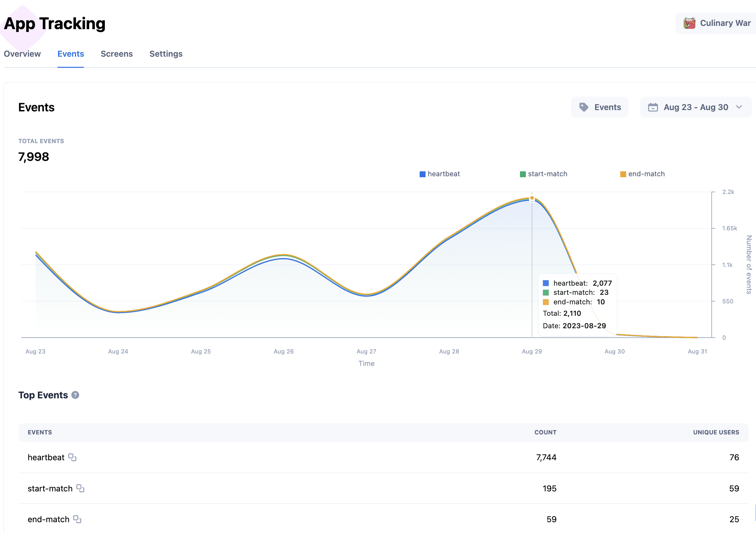
Task: Sort by the UNIQUE USERS column header
Action: point(716,432)
